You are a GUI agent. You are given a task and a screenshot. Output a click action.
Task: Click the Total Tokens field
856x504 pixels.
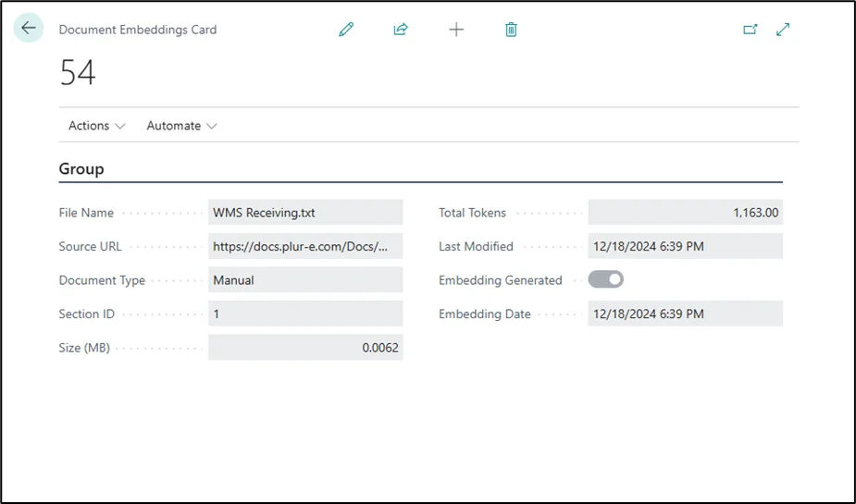pyautogui.click(x=685, y=212)
